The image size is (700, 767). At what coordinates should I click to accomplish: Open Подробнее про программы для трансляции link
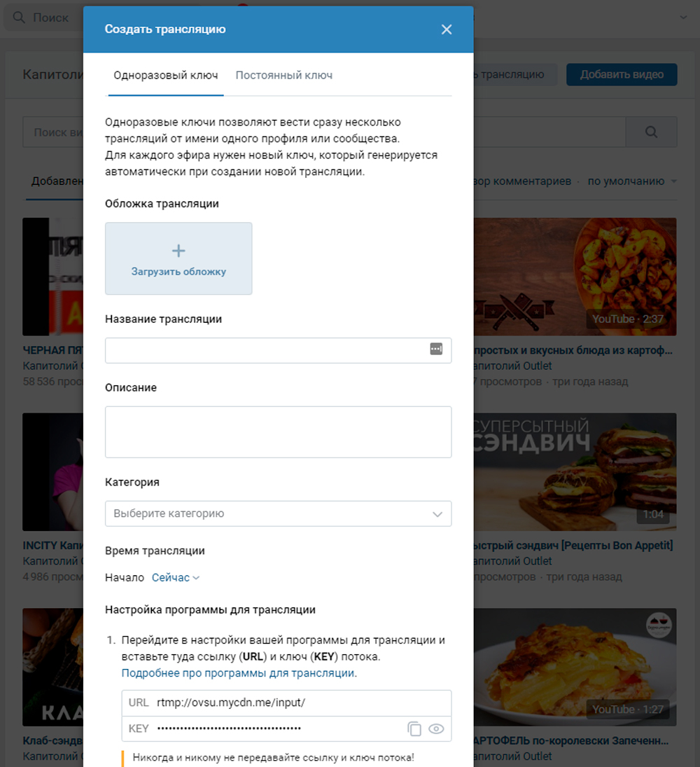238,673
